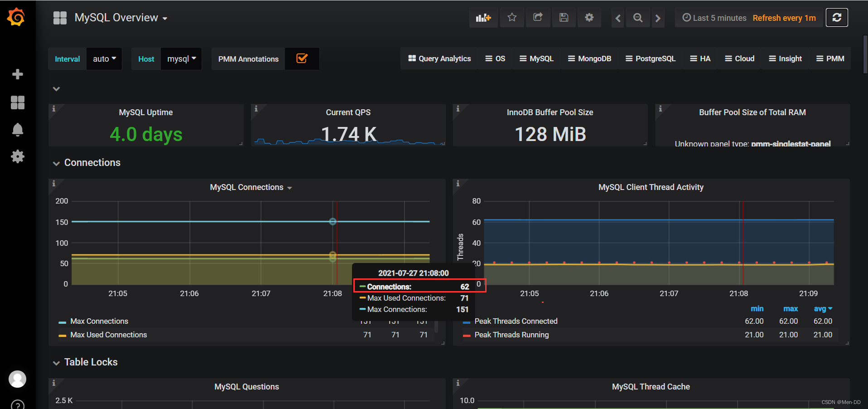The image size is (868, 409).
Task: Zoom out the time range
Action: pyautogui.click(x=638, y=18)
